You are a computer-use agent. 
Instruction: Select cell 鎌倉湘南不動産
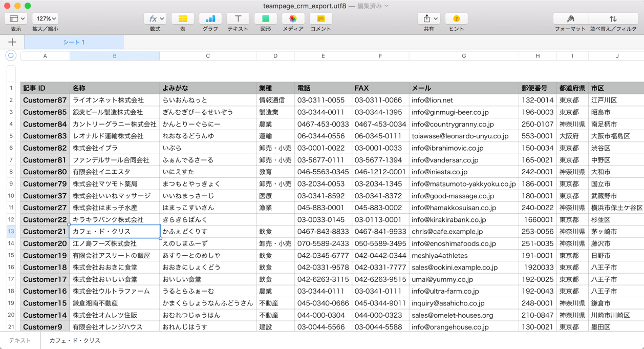(115, 303)
